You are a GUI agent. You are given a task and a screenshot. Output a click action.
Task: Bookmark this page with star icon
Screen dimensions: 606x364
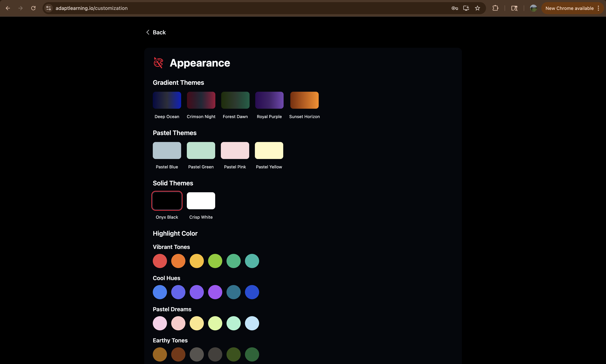coord(477,8)
